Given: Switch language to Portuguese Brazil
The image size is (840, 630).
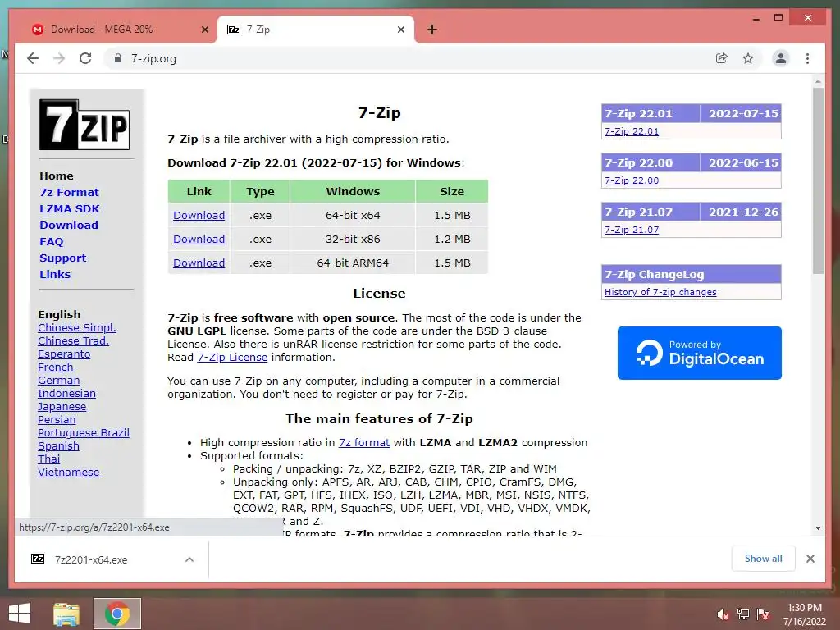Looking at the screenshot, I should [84, 433].
